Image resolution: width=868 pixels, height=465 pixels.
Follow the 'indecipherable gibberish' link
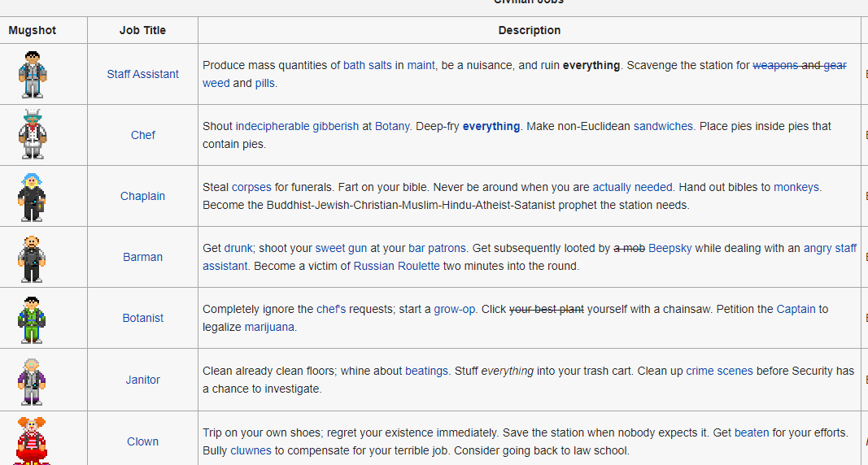297,126
